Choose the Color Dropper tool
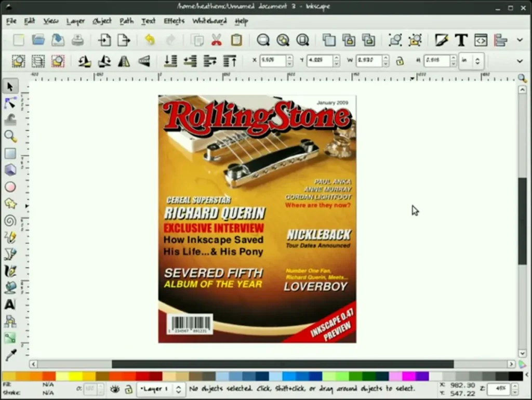Viewport: 532px width, 400px height. [x=10, y=354]
